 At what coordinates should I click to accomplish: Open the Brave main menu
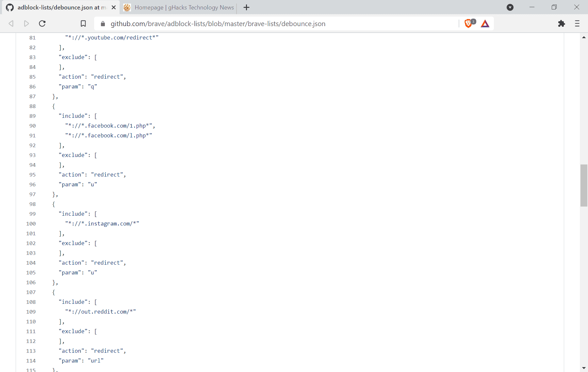577,23
